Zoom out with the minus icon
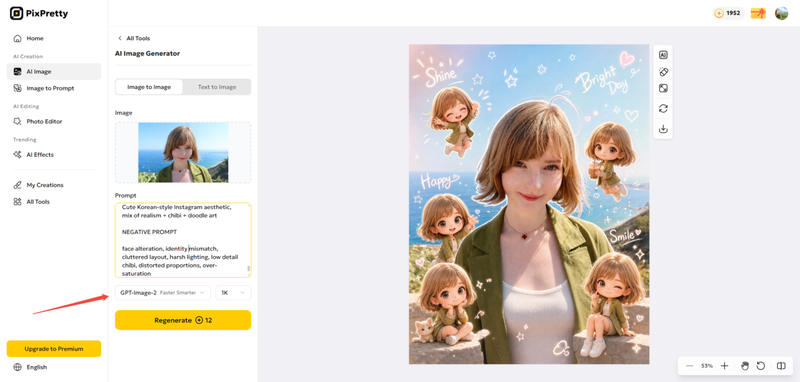This screenshot has width=800, height=382. point(689,366)
